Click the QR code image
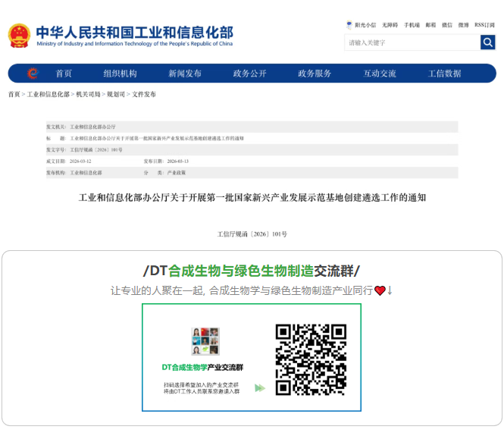504x439 pixels. tap(310, 359)
